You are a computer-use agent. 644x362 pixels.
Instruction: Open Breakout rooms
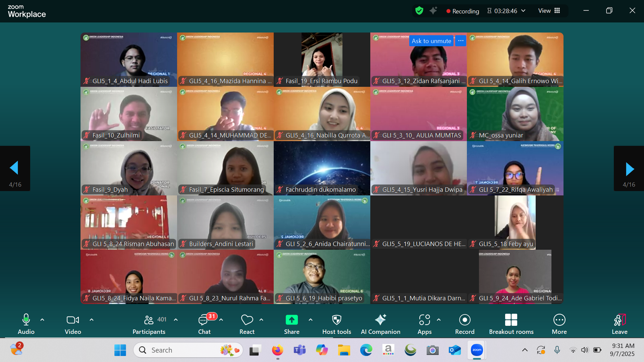[511, 320]
